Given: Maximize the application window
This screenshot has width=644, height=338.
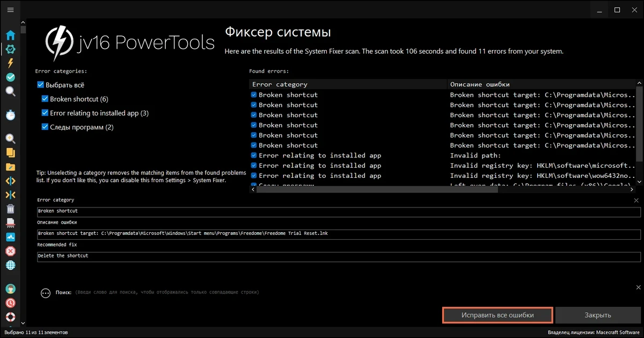Looking at the screenshot, I should [x=617, y=10].
